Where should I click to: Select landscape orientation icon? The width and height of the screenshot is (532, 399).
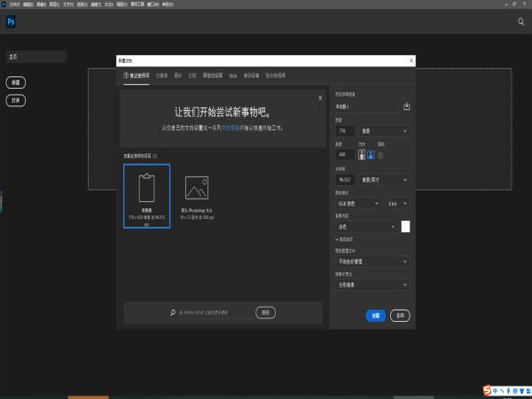(371, 153)
